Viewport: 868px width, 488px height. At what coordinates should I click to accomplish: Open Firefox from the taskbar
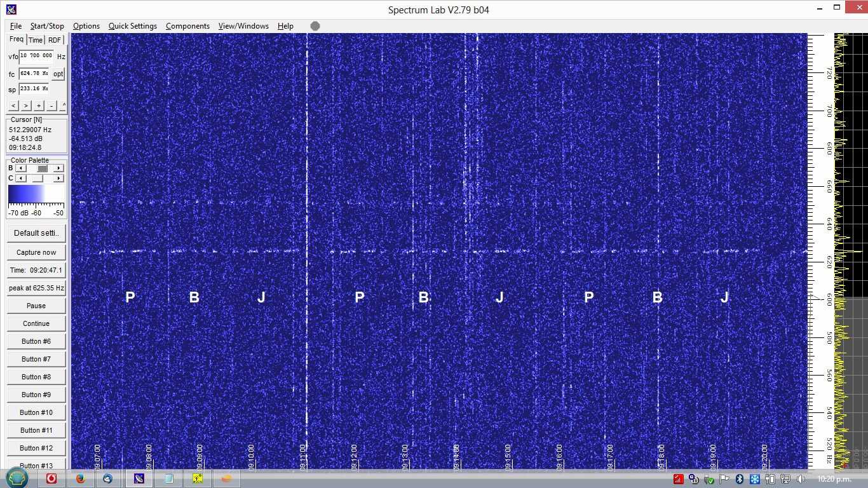point(81,478)
